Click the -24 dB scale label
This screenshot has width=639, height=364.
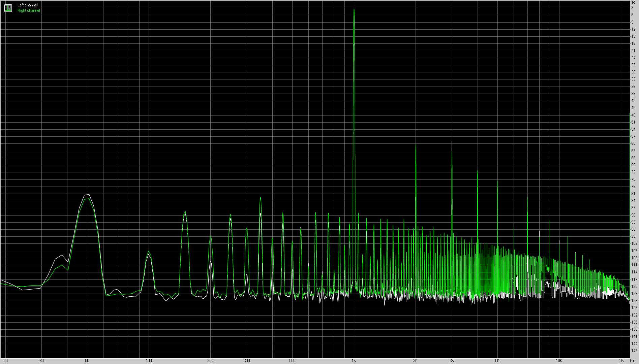click(x=633, y=58)
